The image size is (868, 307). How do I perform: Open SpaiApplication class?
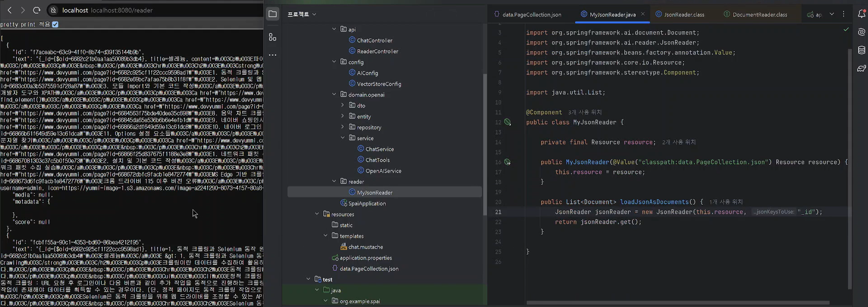367,203
